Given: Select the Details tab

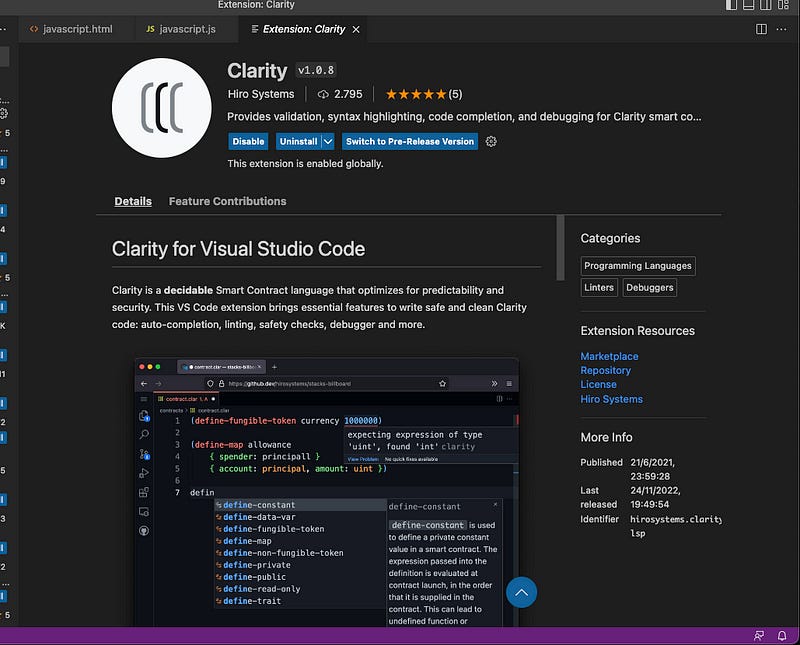Looking at the screenshot, I should click(133, 201).
